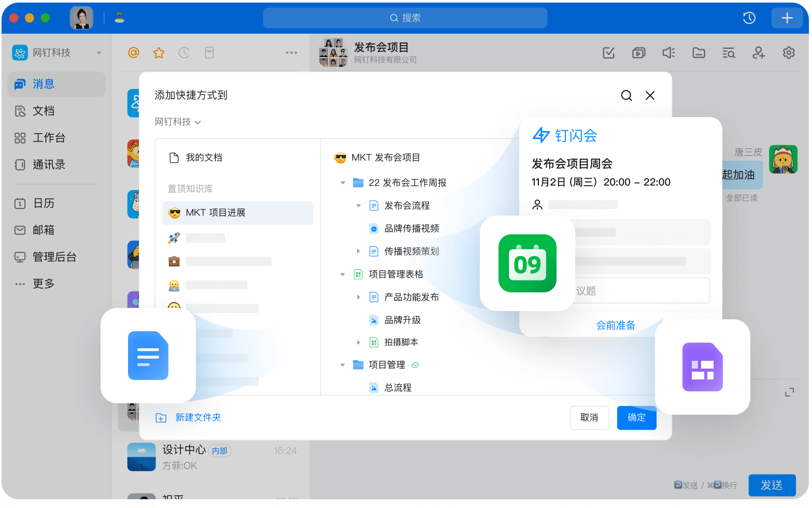Click the user avatar in title bar
812x508 pixels.
(82, 18)
